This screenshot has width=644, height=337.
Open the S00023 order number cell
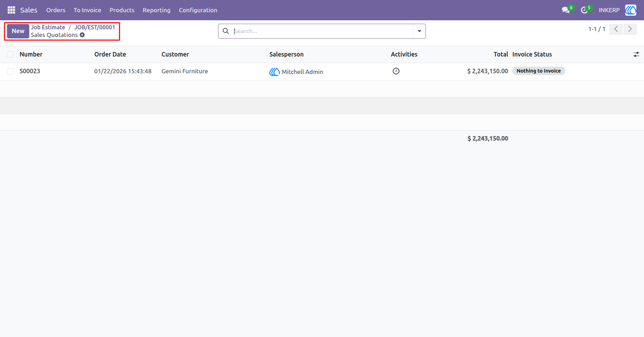tap(30, 71)
